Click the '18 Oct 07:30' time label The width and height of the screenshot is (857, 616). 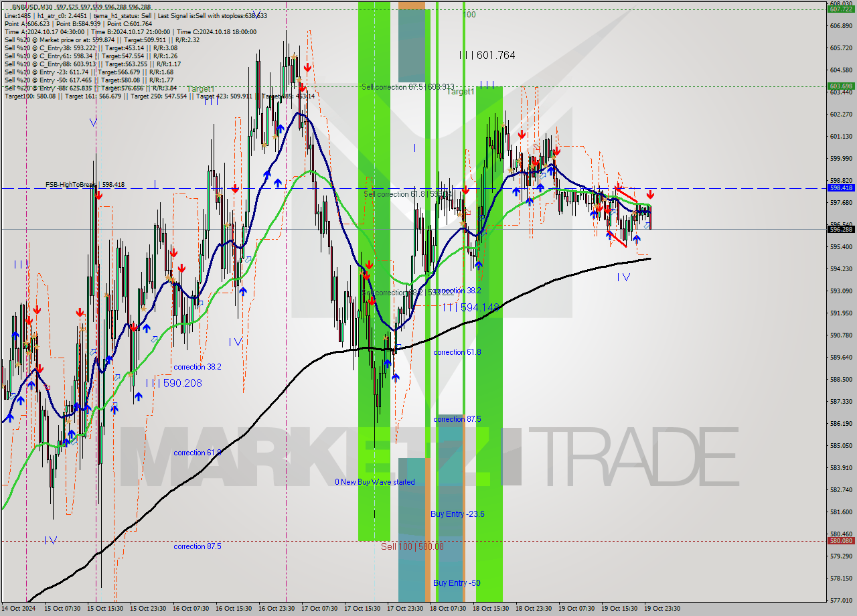point(448,609)
